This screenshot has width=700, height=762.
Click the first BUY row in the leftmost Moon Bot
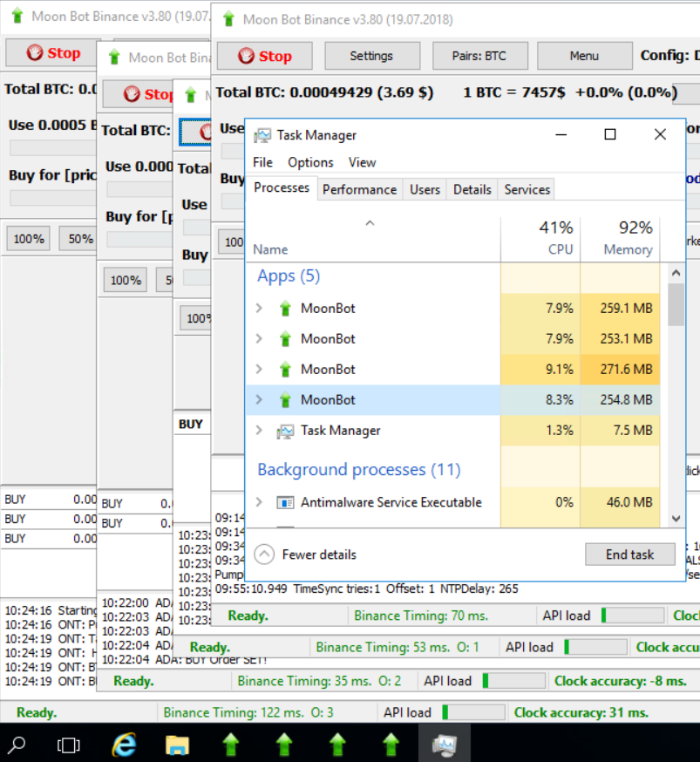point(49,499)
